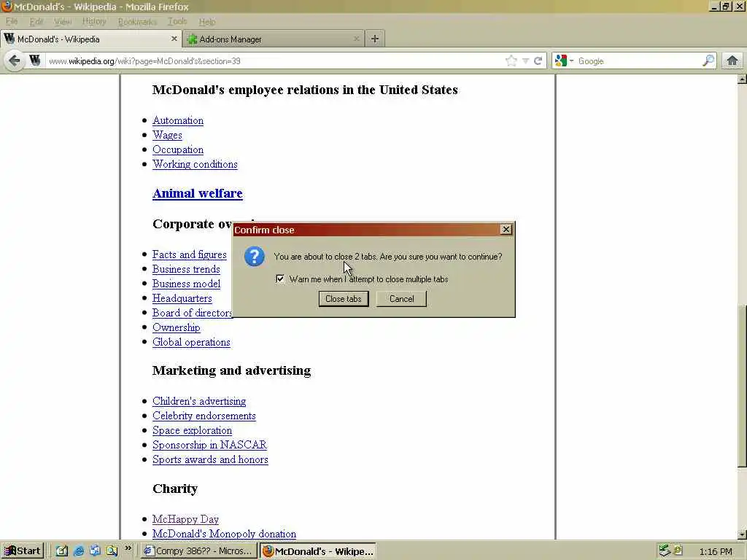Uncheck Warn me when closing multiple tabs
747x560 pixels.
pyautogui.click(x=280, y=279)
